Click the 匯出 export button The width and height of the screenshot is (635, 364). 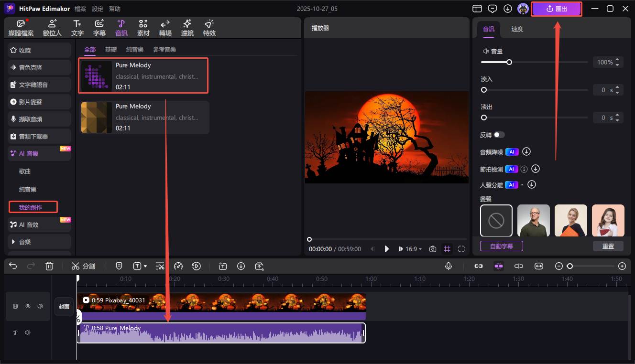[557, 9]
